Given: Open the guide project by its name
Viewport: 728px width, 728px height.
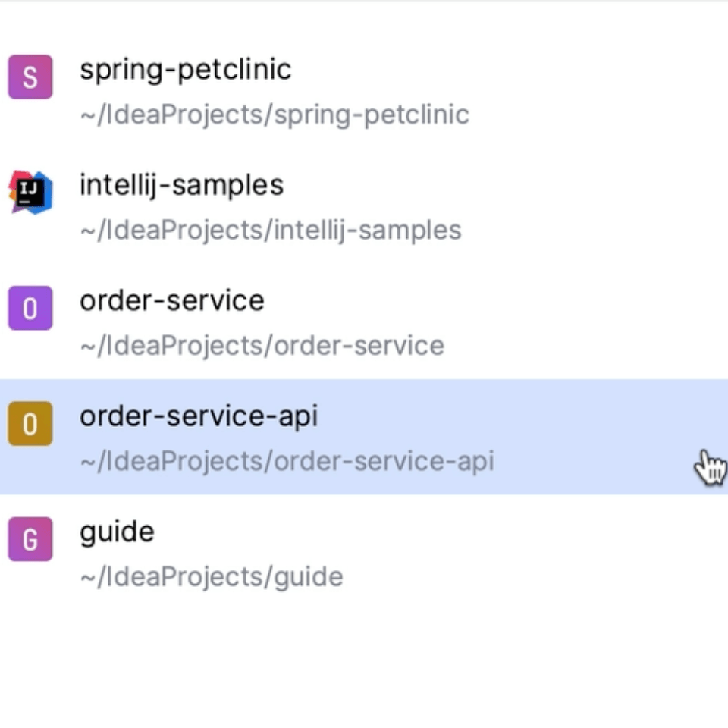Looking at the screenshot, I should click(x=117, y=532).
